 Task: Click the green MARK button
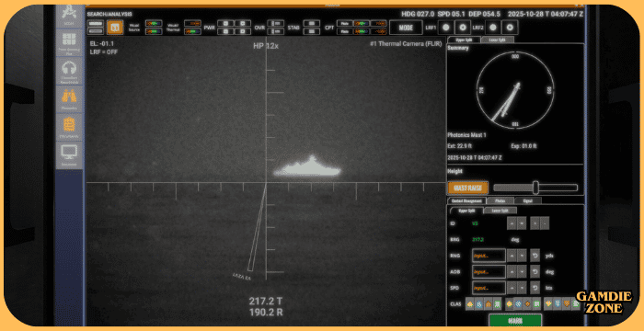coord(515,320)
